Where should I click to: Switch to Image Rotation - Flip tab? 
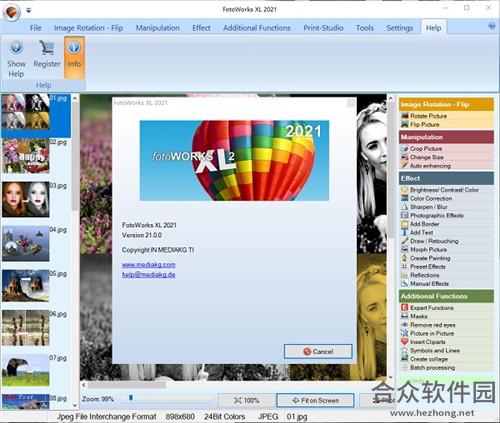(x=88, y=28)
